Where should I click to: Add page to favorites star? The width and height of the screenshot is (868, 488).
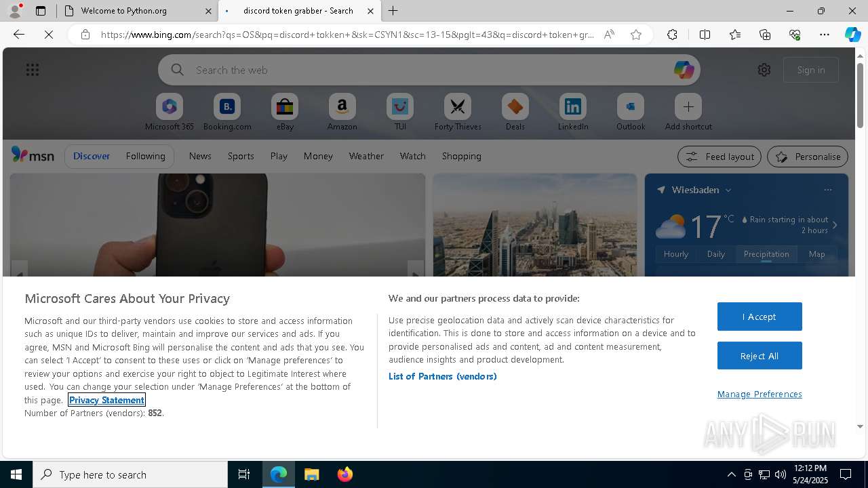[636, 35]
